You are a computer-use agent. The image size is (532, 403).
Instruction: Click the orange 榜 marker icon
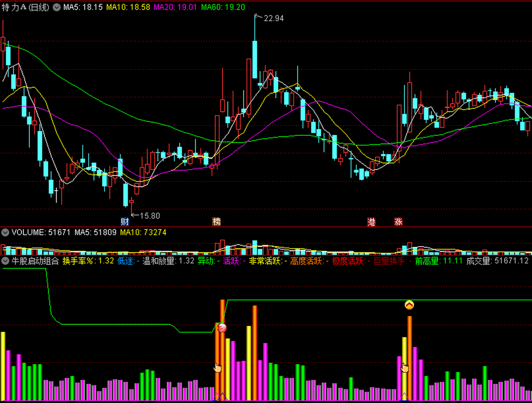click(217, 222)
